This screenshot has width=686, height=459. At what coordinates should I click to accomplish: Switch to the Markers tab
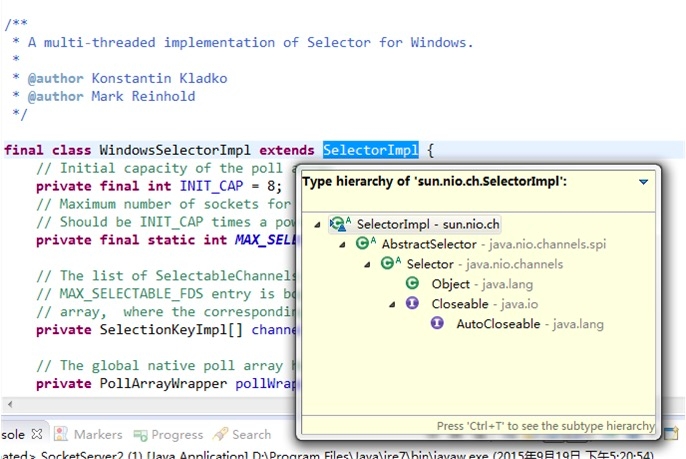coord(97,435)
